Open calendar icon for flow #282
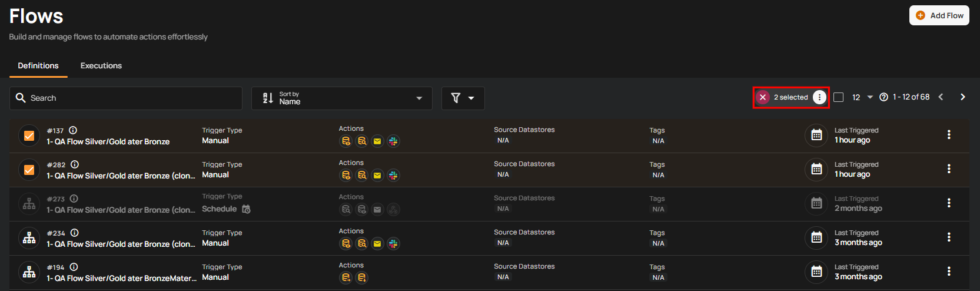The image size is (980, 291). tap(816, 170)
